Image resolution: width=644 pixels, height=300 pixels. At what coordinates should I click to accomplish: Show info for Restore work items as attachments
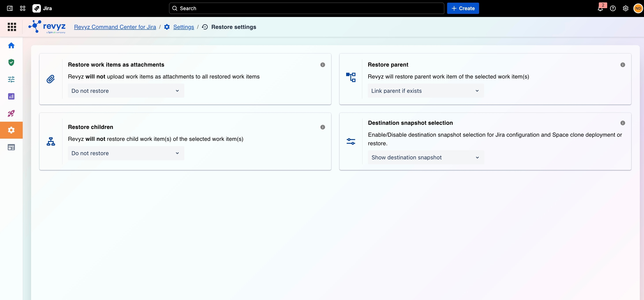(x=323, y=65)
